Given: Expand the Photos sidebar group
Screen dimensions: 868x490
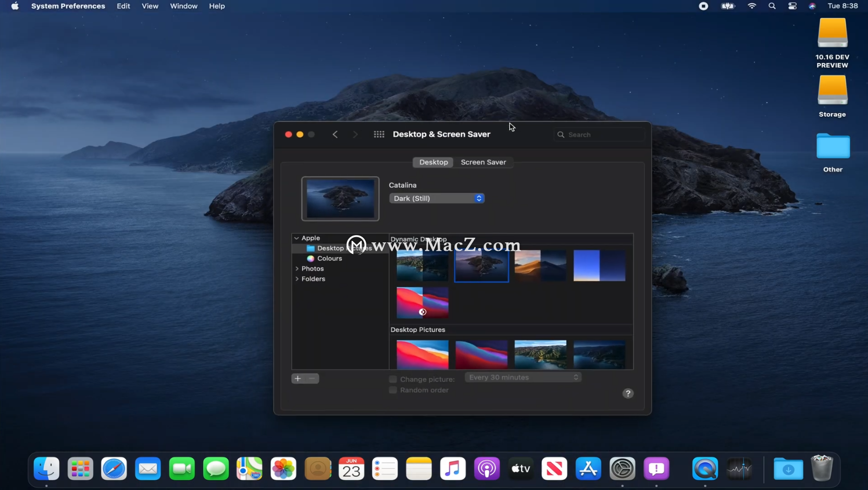Looking at the screenshot, I should coord(297,269).
